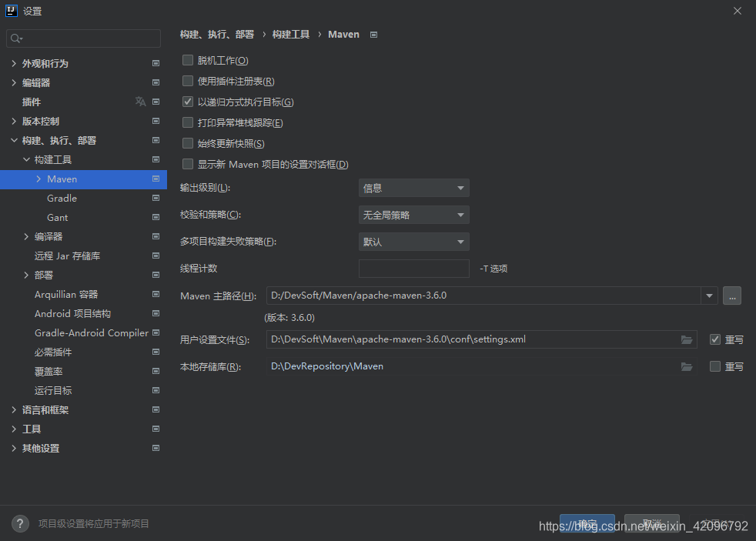Click project-level icon beside 语言和框架
The width and height of the screenshot is (756, 541).
coord(156,409)
